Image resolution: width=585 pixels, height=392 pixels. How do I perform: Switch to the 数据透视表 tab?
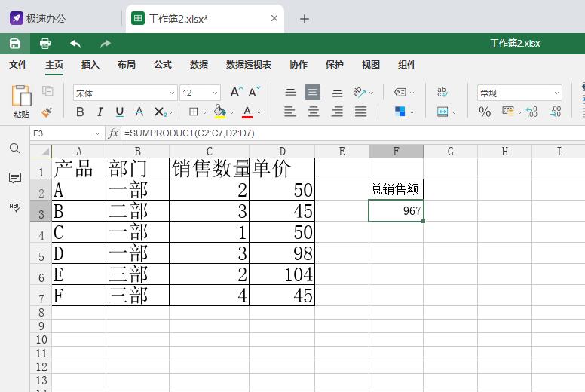pyautogui.click(x=249, y=65)
